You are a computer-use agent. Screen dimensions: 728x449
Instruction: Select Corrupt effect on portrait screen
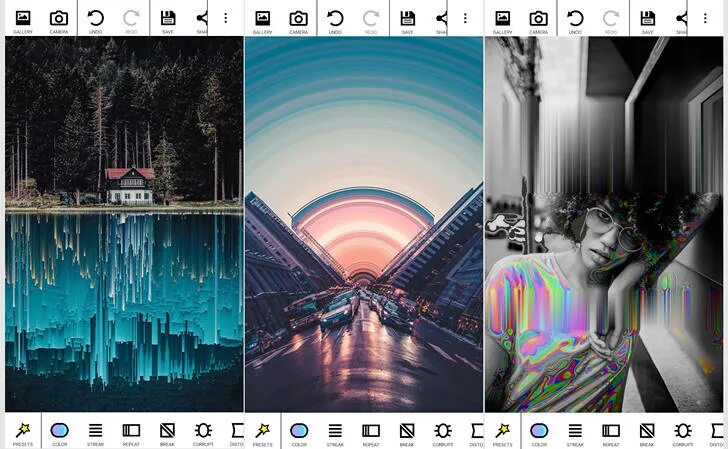click(683, 434)
